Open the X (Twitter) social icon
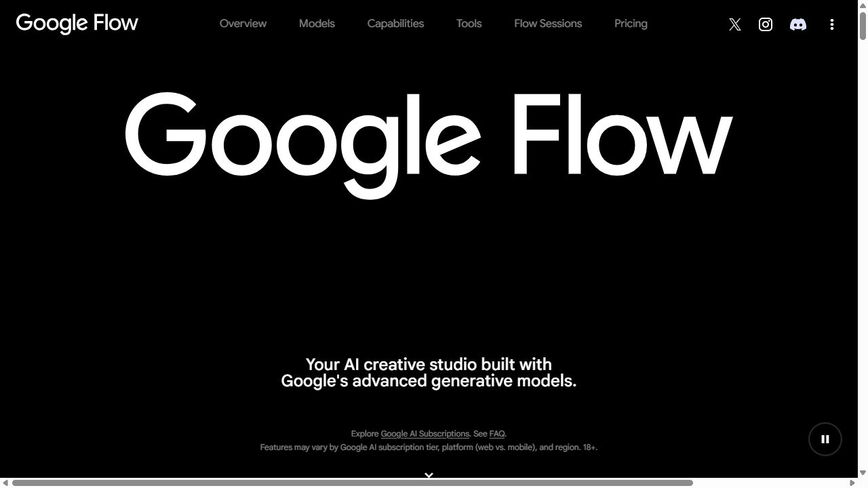This screenshot has height=488, width=868. 734,24
